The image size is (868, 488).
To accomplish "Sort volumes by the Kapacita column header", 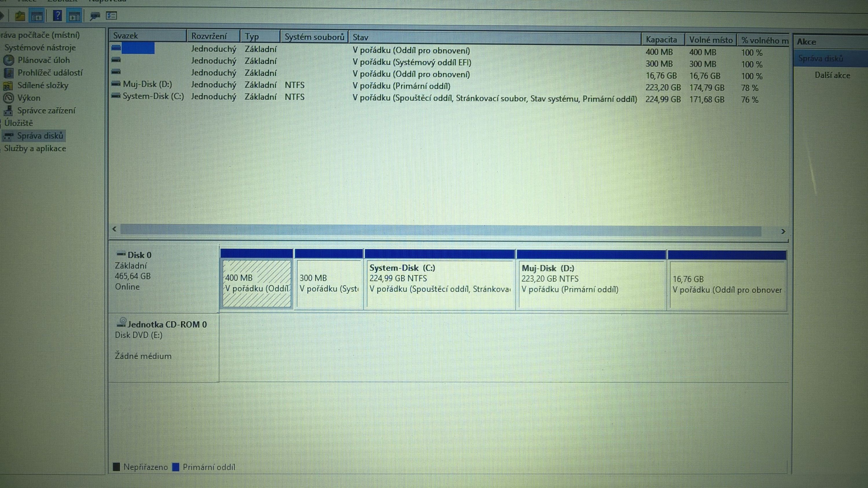I will coord(661,40).
